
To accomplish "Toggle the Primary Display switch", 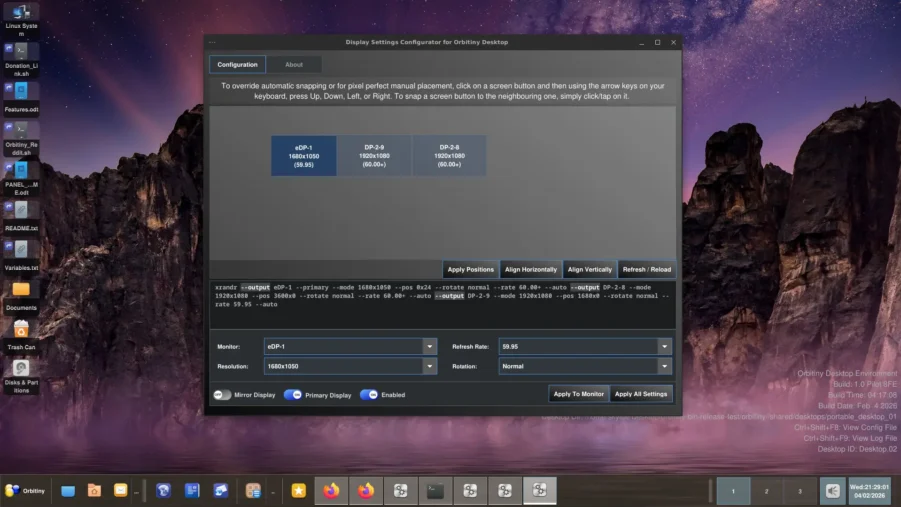I will click(x=293, y=395).
